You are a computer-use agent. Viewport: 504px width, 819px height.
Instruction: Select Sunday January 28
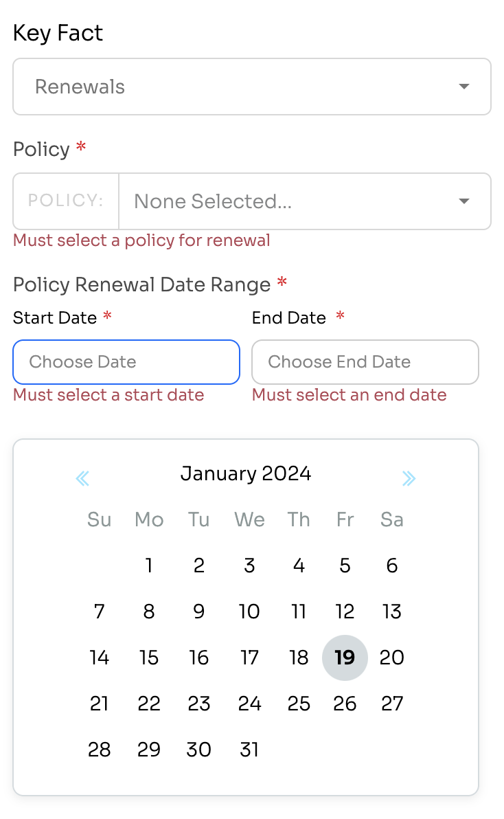[x=99, y=750]
